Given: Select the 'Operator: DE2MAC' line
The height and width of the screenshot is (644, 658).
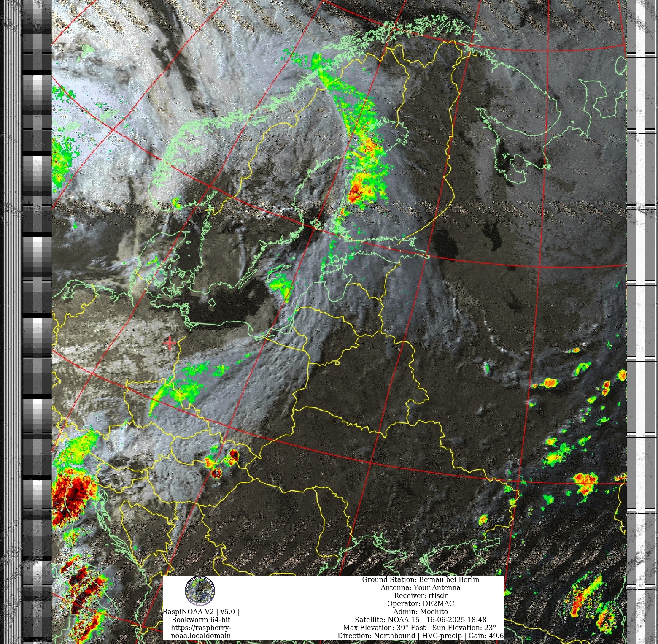Looking at the screenshot, I should coord(421,604).
